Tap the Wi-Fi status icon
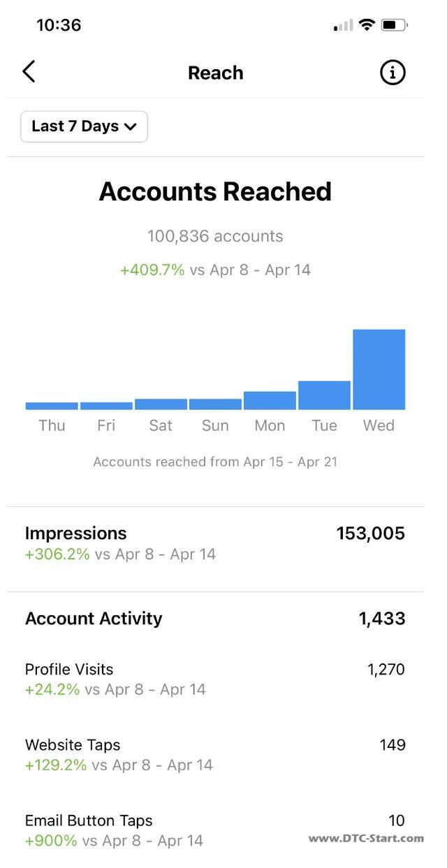 367,25
